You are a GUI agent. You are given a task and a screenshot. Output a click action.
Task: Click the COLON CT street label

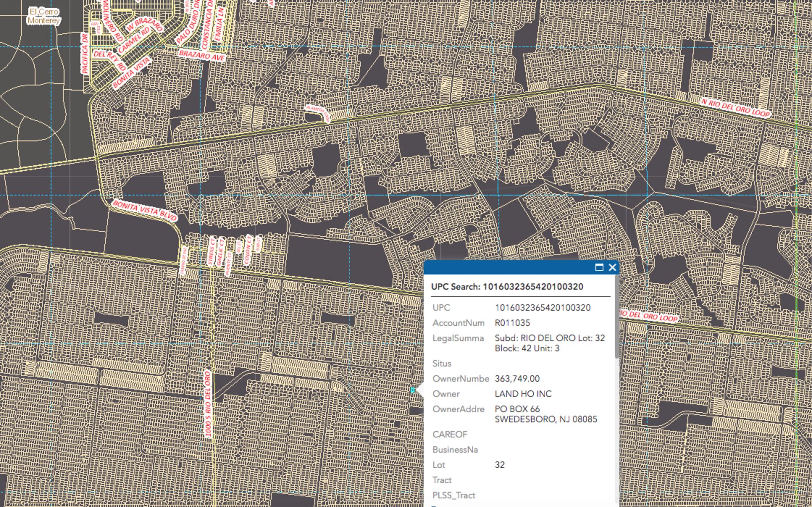coord(248,250)
